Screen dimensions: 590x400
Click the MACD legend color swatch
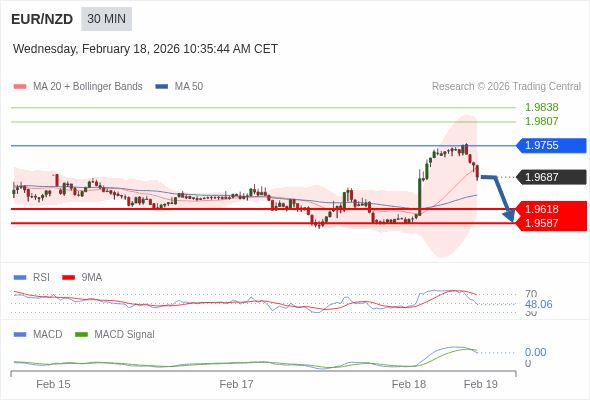(x=20, y=335)
